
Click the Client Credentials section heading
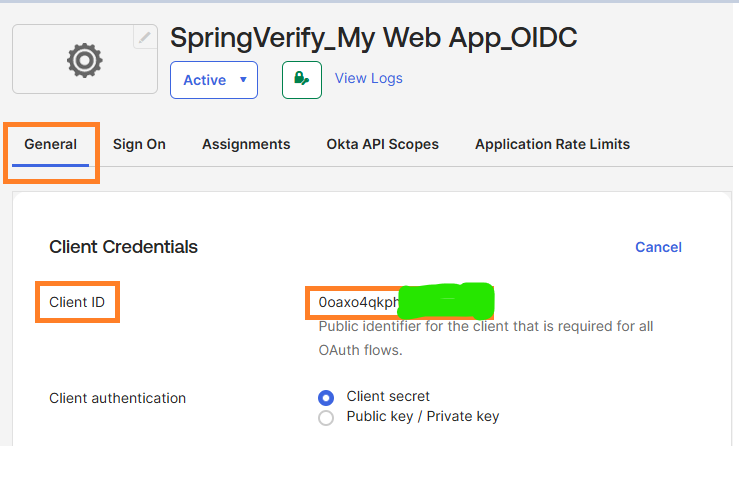(x=123, y=247)
